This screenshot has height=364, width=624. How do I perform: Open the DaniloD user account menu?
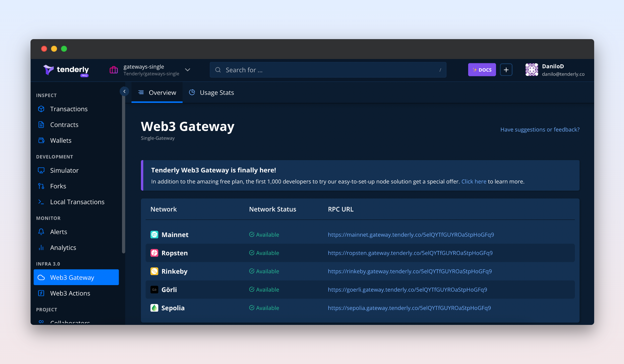(555, 70)
